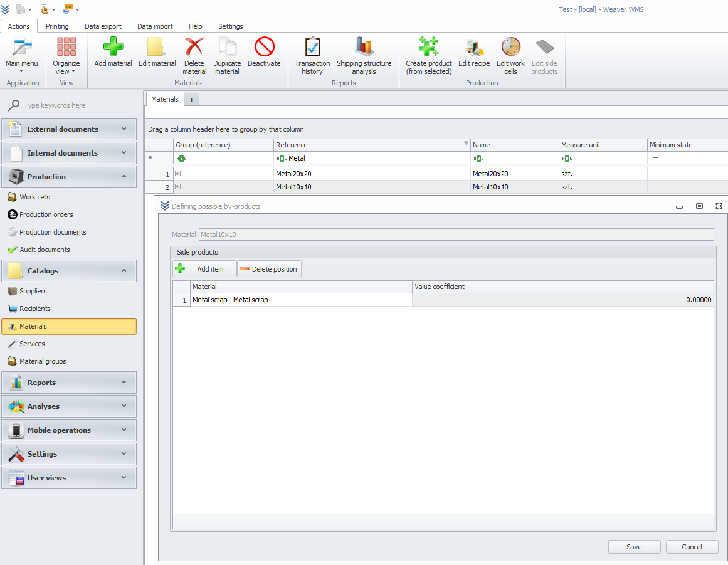Expand the External documents section
Viewport: 728px width, 565px height.
click(69, 129)
